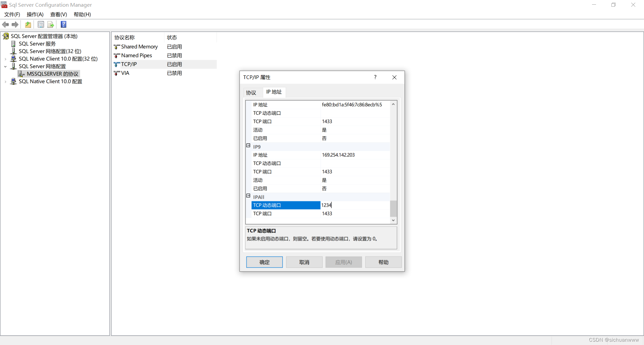Click the question mark in TCP/IP 属性 dialog
The image size is (644, 345).
(375, 77)
